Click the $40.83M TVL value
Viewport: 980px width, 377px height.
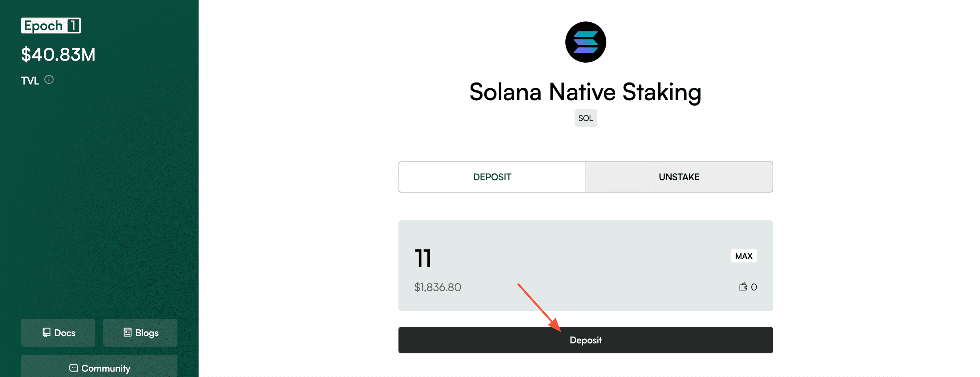58,54
